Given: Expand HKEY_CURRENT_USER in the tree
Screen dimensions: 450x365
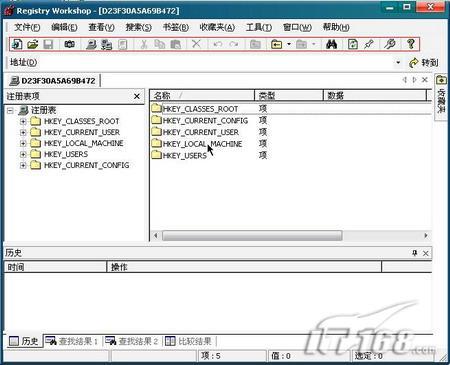Looking at the screenshot, I should (x=23, y=132).
